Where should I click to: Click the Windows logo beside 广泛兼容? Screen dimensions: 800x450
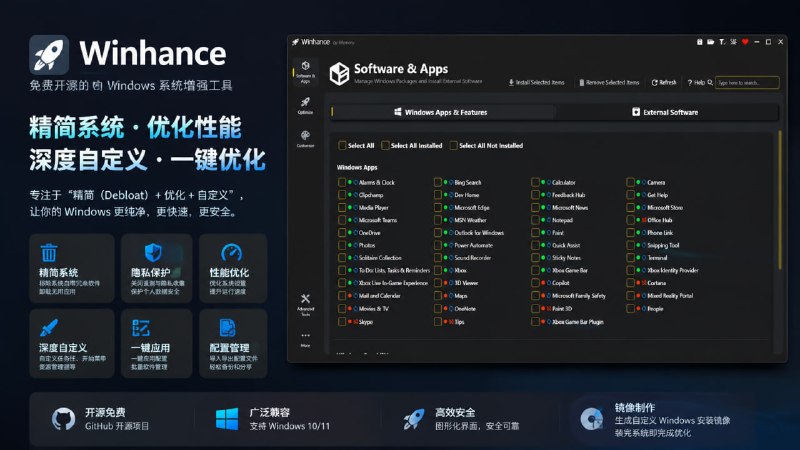tap(227, 418)
